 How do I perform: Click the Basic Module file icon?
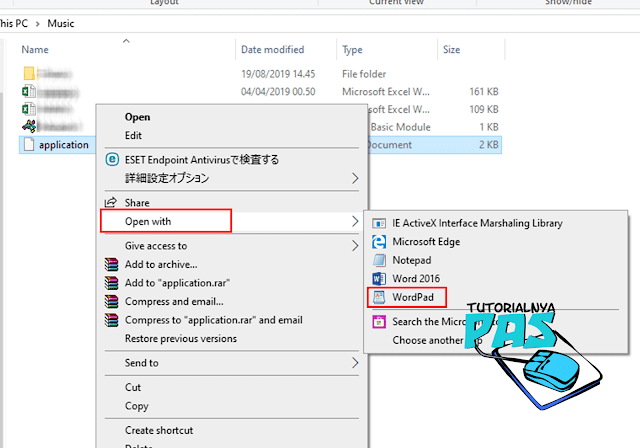[x=29, y=126]
